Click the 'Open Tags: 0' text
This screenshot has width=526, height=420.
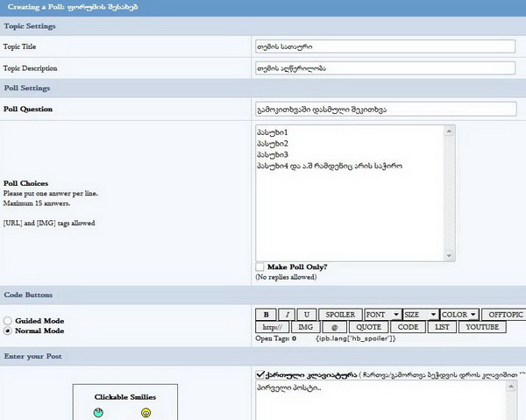pos(276,338)
